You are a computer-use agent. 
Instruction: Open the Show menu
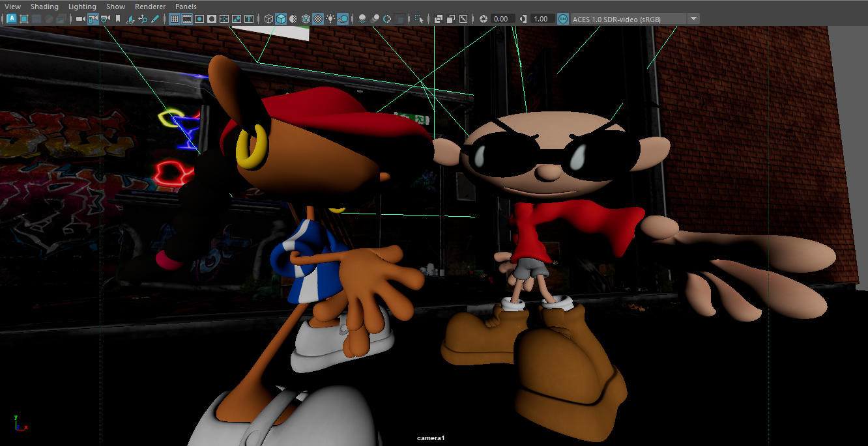(x=115, y=7)
